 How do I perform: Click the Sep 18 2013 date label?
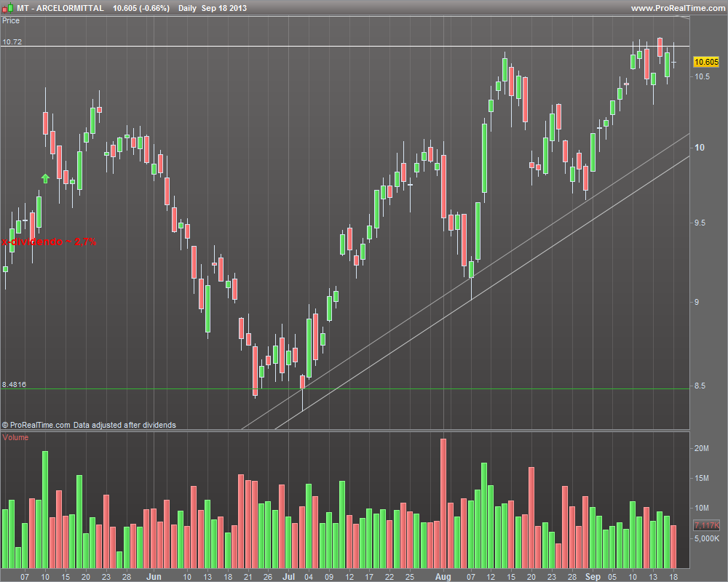point(223,8)
